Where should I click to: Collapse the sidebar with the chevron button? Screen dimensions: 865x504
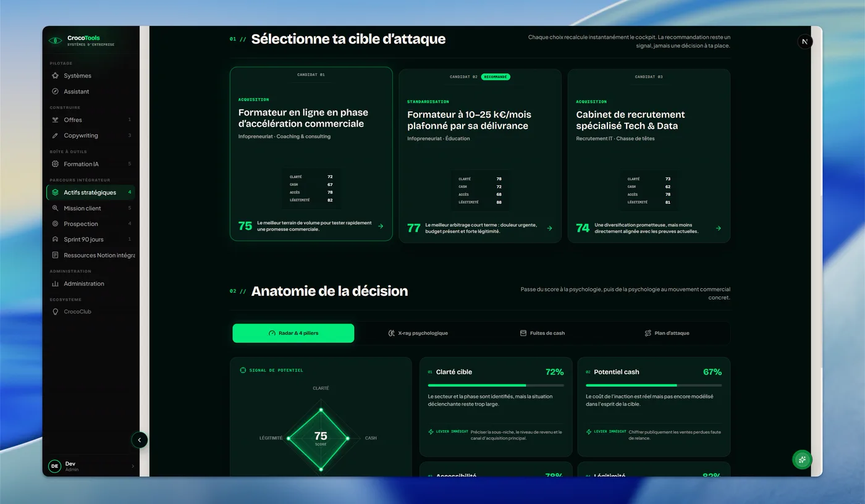[140, 440]
